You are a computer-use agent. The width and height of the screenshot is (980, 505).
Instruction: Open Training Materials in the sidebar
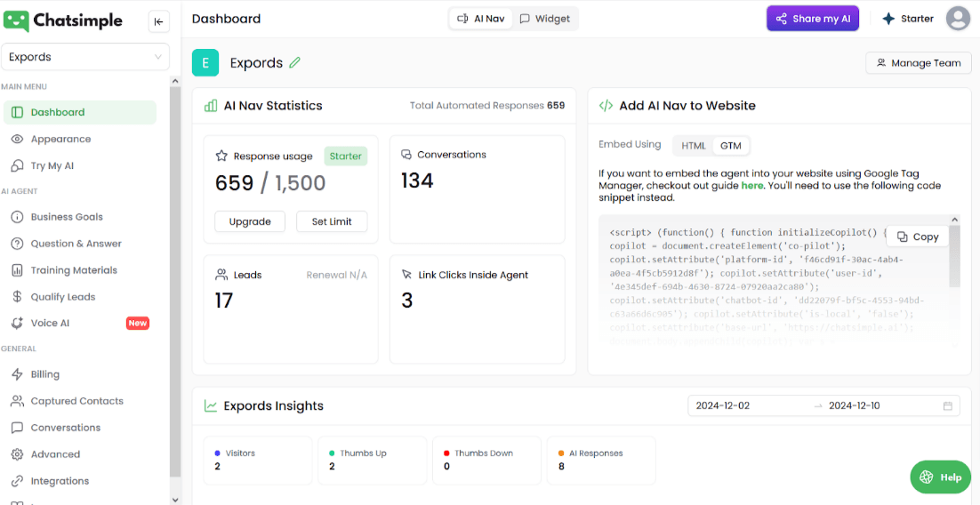pos(74,270)
